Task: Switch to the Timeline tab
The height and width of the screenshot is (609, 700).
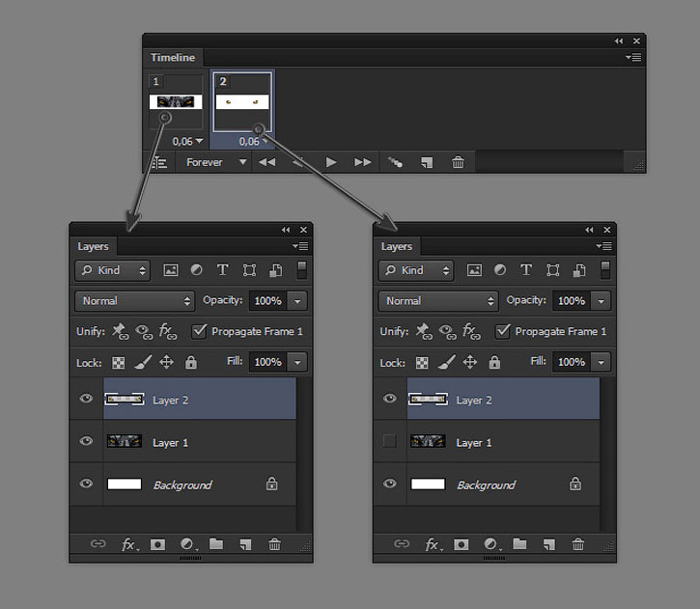Action: point(173,58)
